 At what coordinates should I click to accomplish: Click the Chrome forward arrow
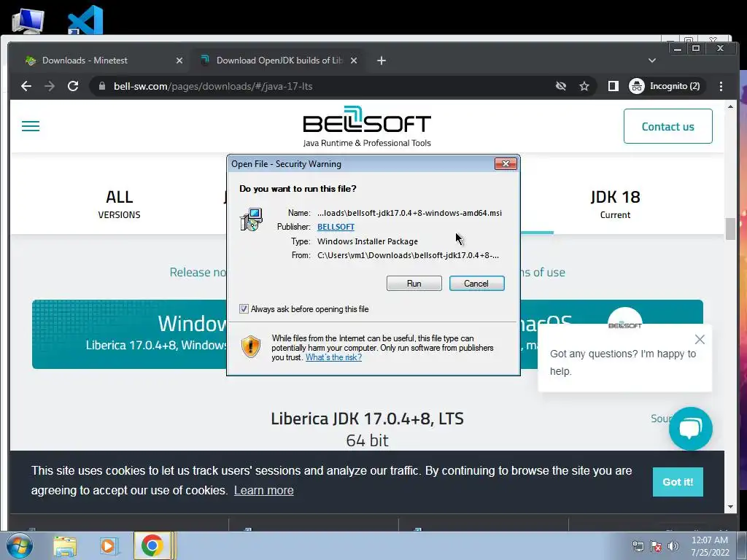[50, 86]
